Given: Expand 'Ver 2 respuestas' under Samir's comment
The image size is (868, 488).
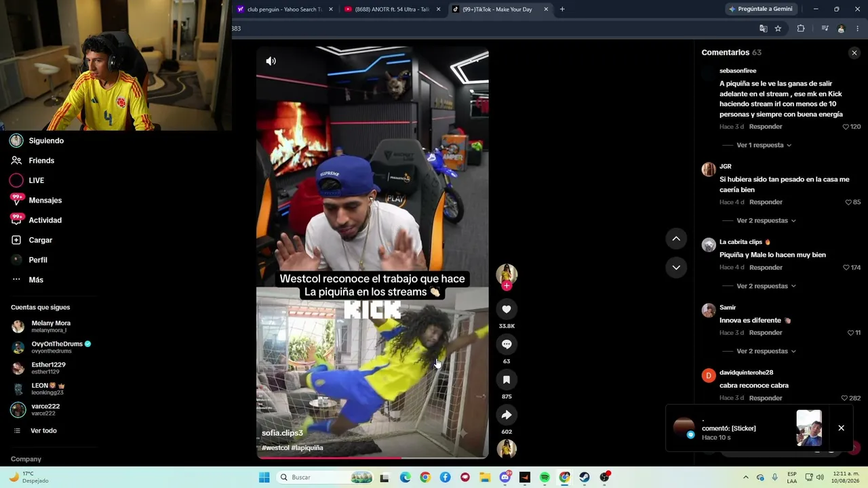Looking at the screenshot, I should (766, 351).
